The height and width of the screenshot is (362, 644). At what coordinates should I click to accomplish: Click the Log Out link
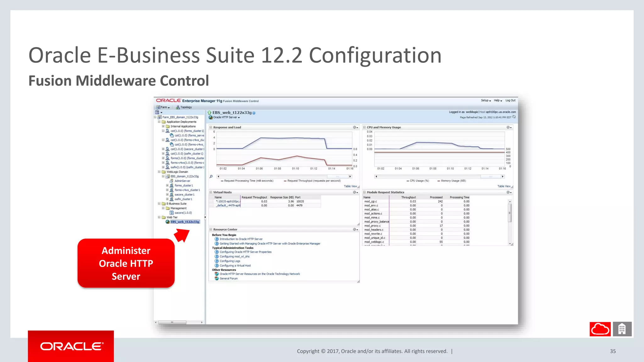coord(510,101)
